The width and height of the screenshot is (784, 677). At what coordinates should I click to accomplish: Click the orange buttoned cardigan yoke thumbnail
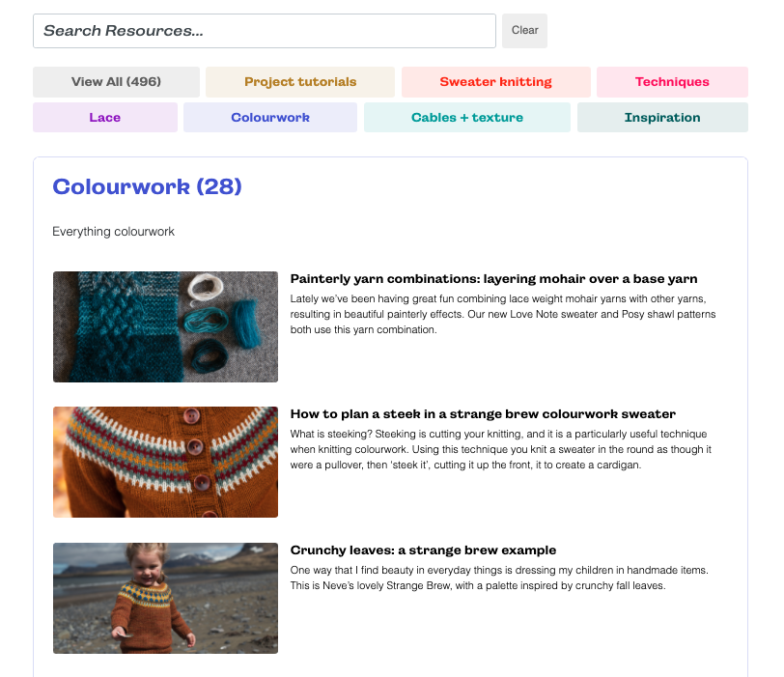[165, 462]
